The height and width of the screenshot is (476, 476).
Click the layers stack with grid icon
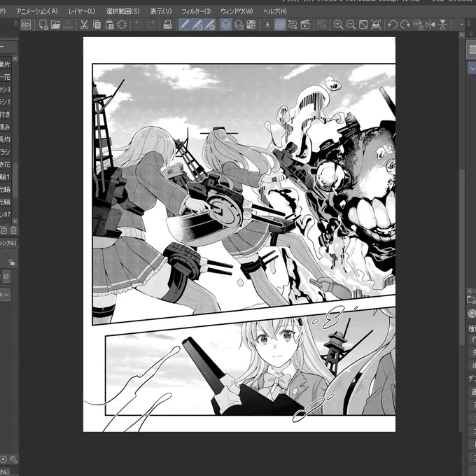coord(239,24)
